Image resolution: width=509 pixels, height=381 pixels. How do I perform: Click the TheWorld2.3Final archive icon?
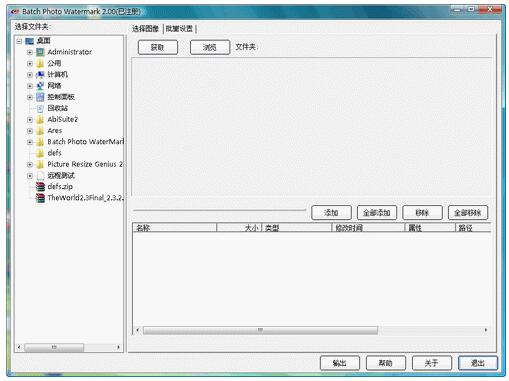[40, 198]
